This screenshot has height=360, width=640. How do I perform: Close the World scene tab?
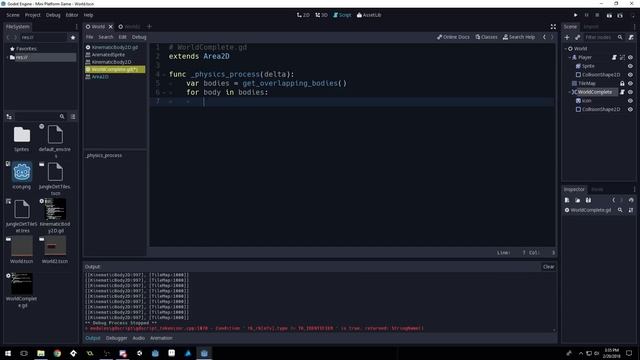[110, 27]
